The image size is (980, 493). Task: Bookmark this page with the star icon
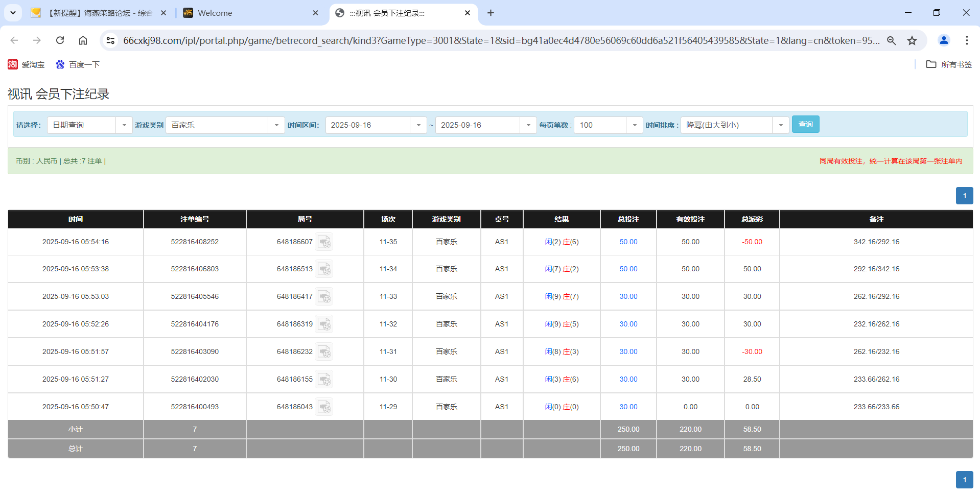[912, 40]
